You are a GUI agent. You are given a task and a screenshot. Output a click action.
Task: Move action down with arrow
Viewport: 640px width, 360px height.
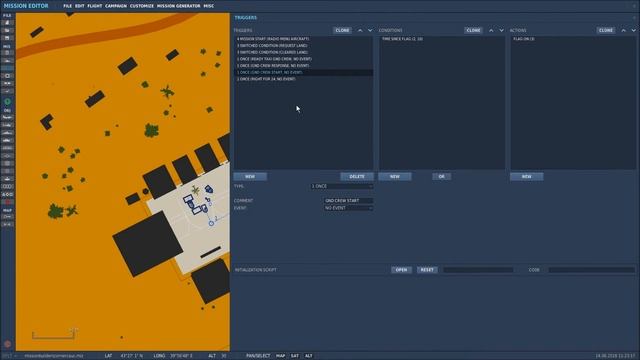pos(633,30)
